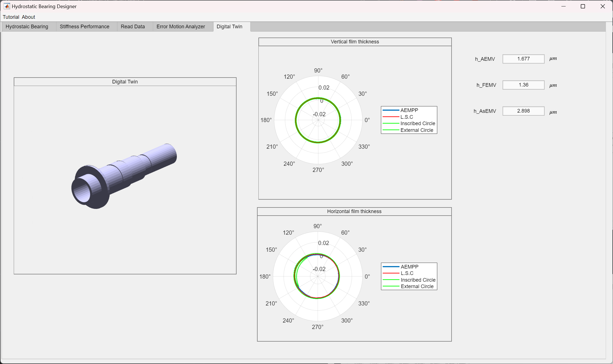
Task: Minimize the Hydrostatic Bearing Designer window
Action: coord(563,6)
